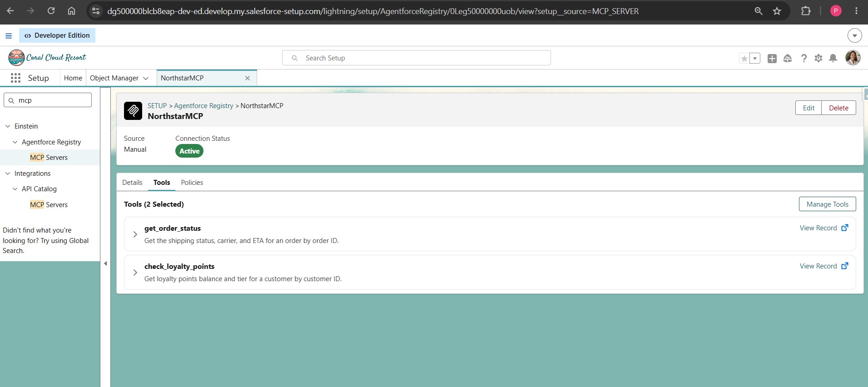Open the Chrome three-dot menu
Viewport: 868px width, 387px height.
coord(856,11)
